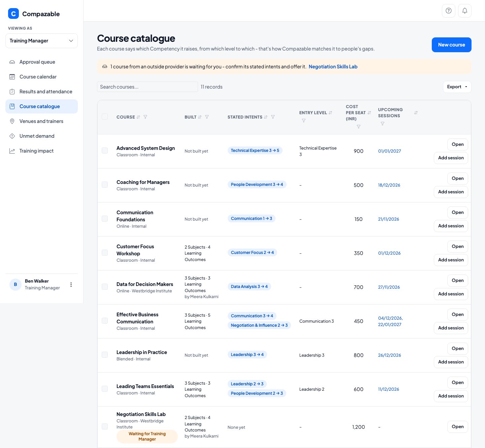The image size is (485, 448).
Task: Follow the Negotiation Skills Lab banner link
Action: click(x=333, y=67)
